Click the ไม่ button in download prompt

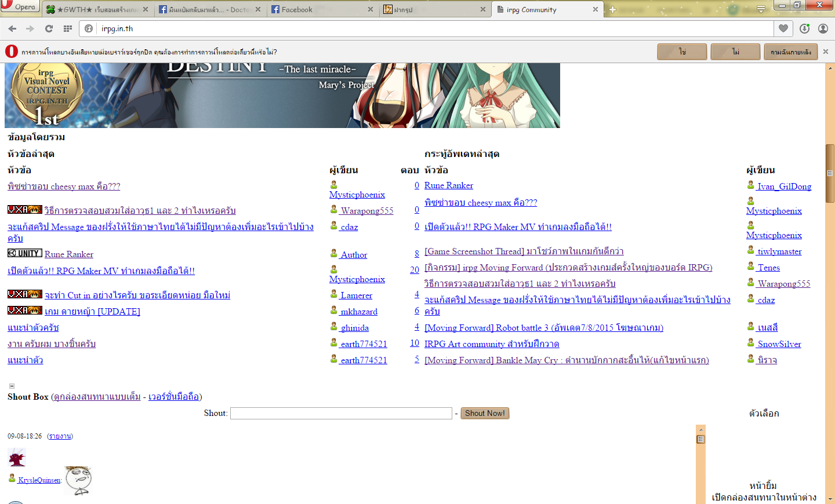[735, 52]
